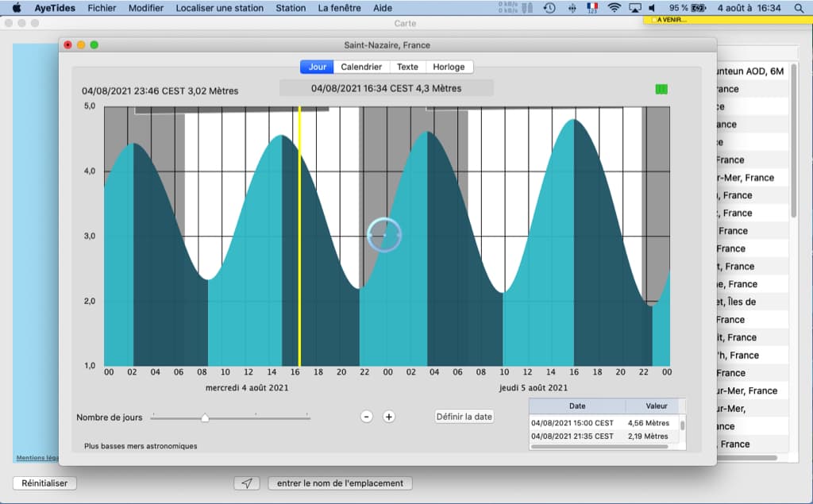Click the menu bar clock 4 août à 16:34

pos(749,8)
